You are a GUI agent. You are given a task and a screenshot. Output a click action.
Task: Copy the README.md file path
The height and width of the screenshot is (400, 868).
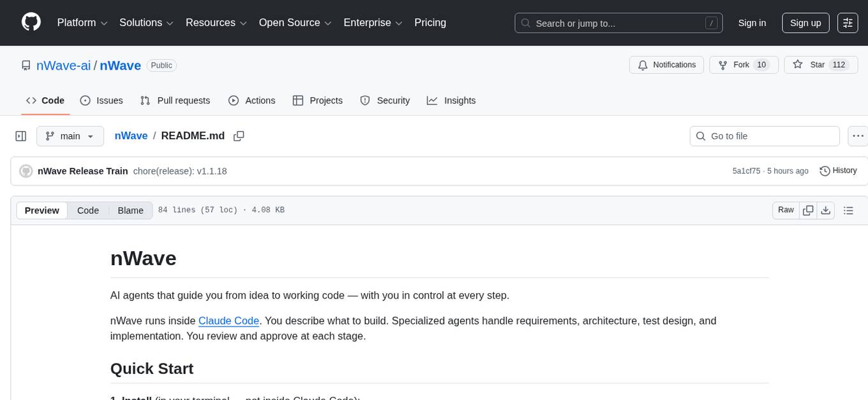tap(239, 136)
